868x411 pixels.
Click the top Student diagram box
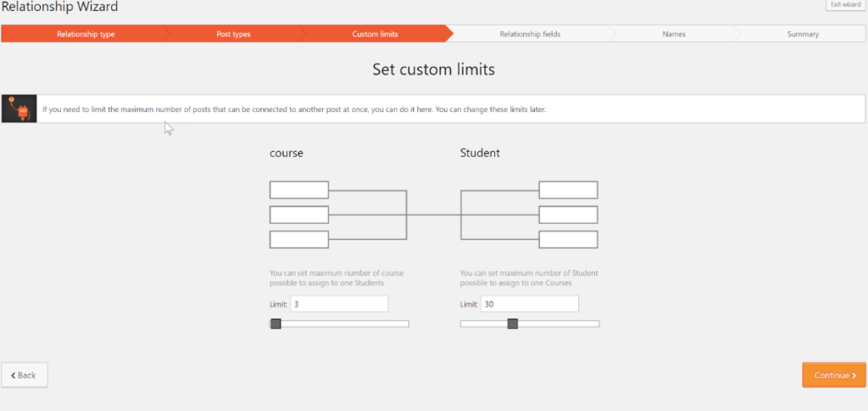[x=568, y=190]
